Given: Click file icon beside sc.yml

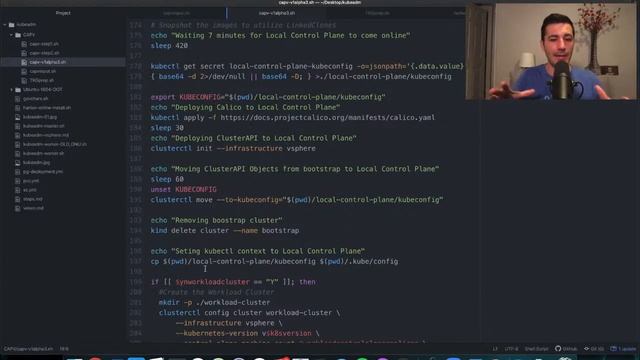Looking at the screenshot, I should tap(18, 190).
